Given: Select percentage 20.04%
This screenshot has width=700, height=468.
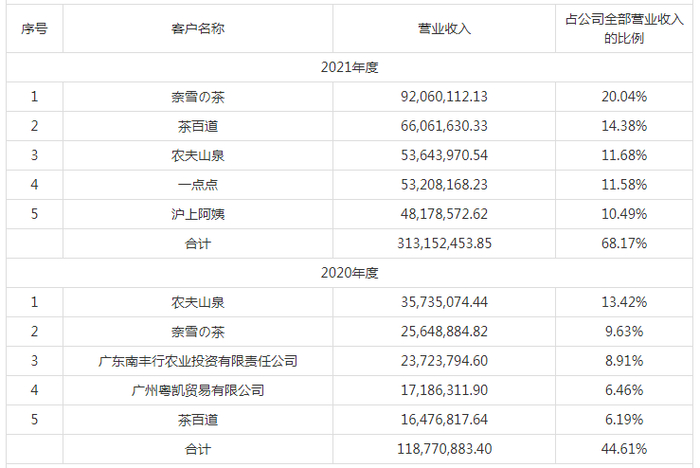Looking at the screenshot, I should (624, 96).
